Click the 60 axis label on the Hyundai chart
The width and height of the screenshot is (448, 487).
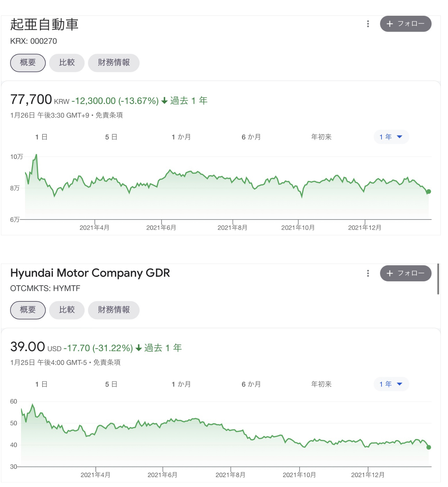click(13, 401)
